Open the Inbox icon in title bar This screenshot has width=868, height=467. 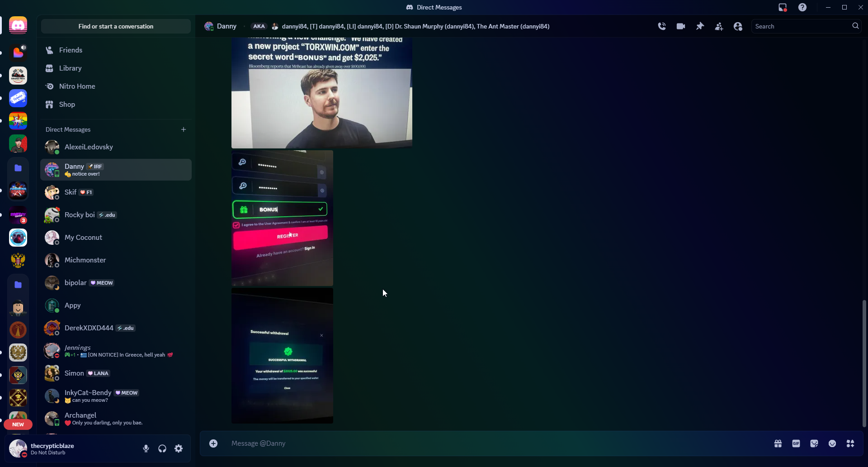[x=783, y=7]
